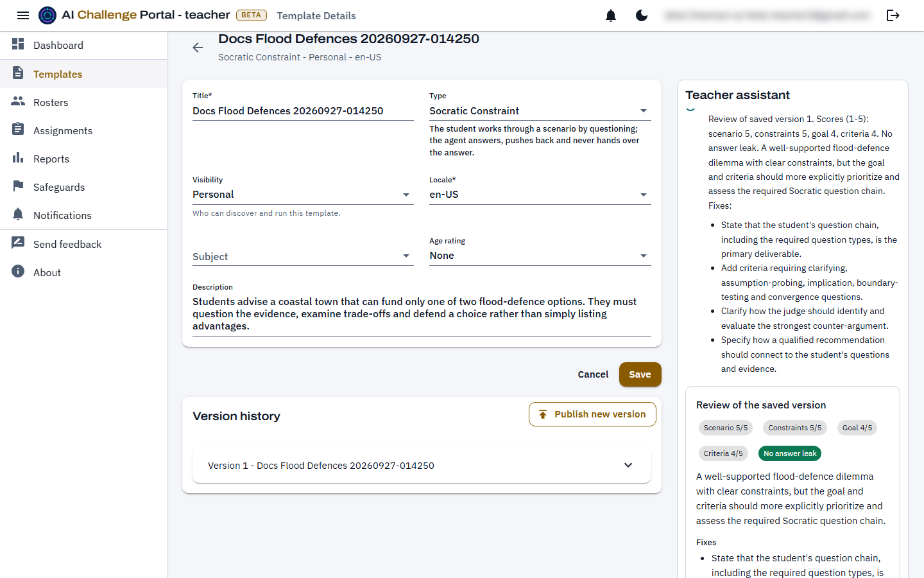Click the About info icon
This screenshot has width=924, height=578.
click(18, 272)
